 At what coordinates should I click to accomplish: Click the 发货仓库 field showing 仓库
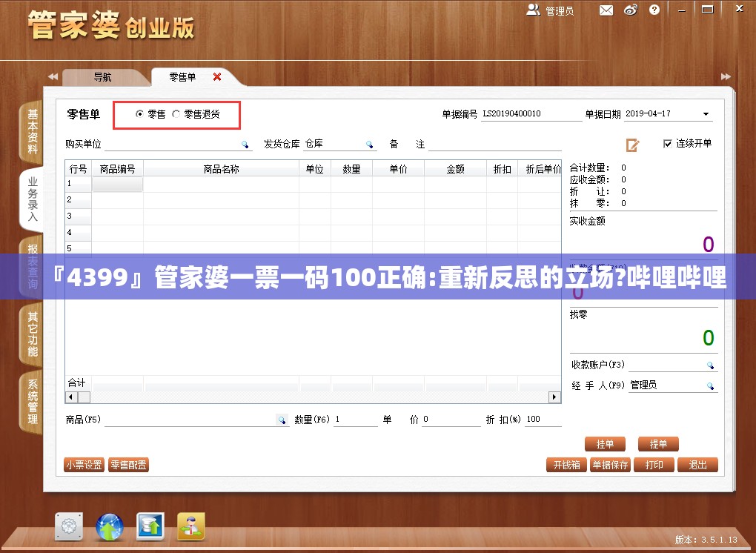[334, 144]
